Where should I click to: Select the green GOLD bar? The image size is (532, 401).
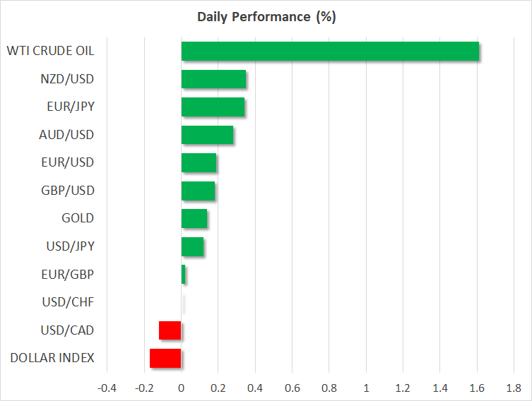tap(194, 219)
